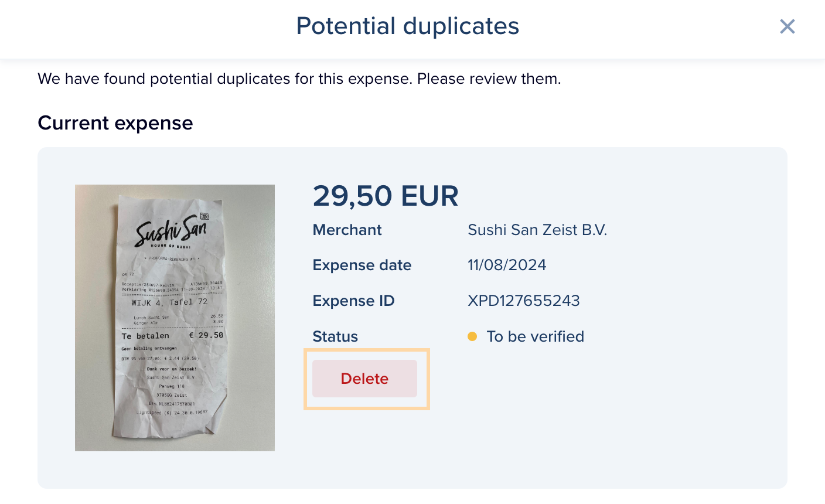Click the Merchant field label
This screenshot has width=825, height=504.
click(x=347, y=230)
